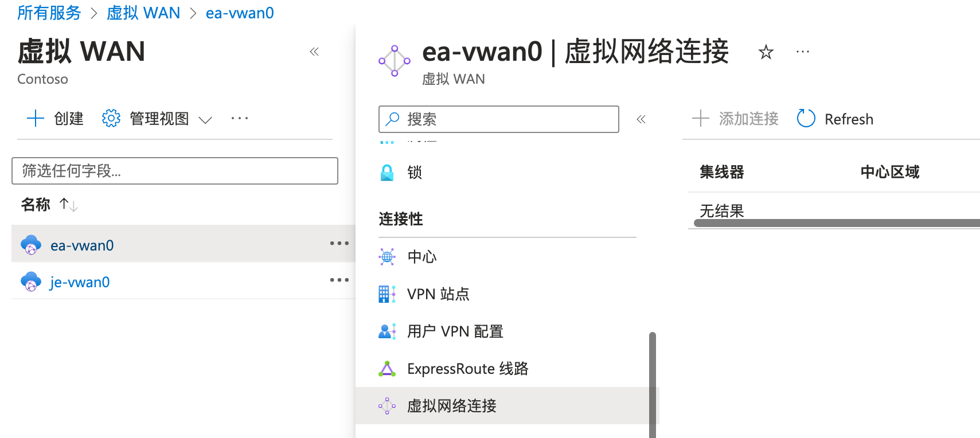
Task: Select ExpressRoute 线路 menu item
Action: click(x=453, y=369)
